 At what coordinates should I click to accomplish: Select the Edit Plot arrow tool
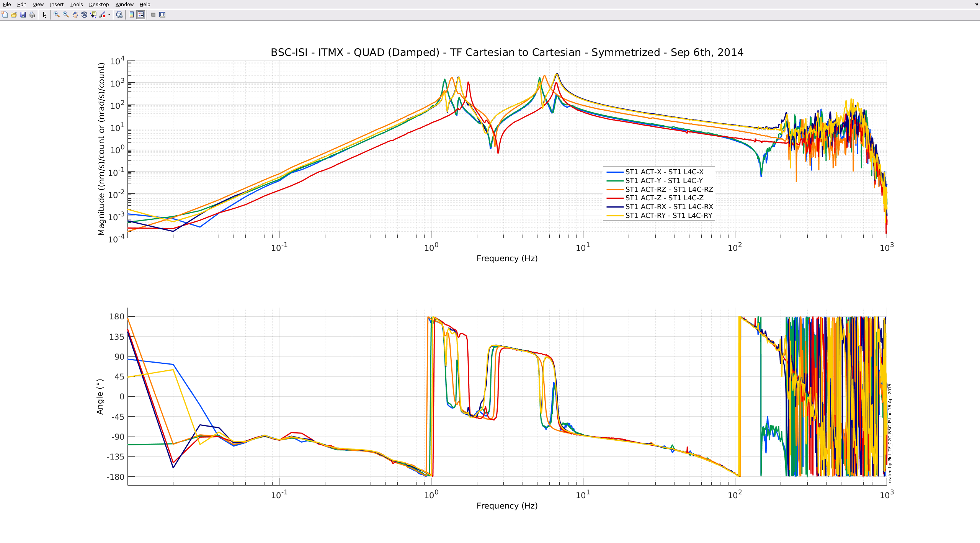pyautogui.click(x=45, y=15)
